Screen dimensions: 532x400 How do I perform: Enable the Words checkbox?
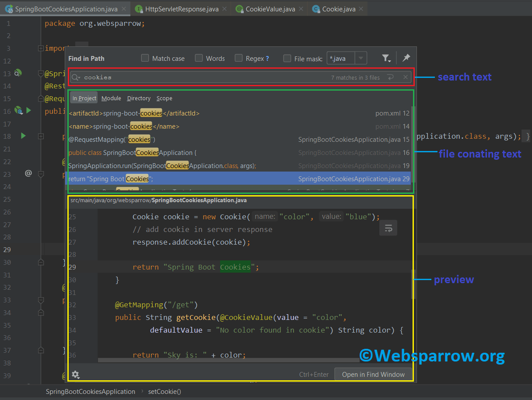199,58
